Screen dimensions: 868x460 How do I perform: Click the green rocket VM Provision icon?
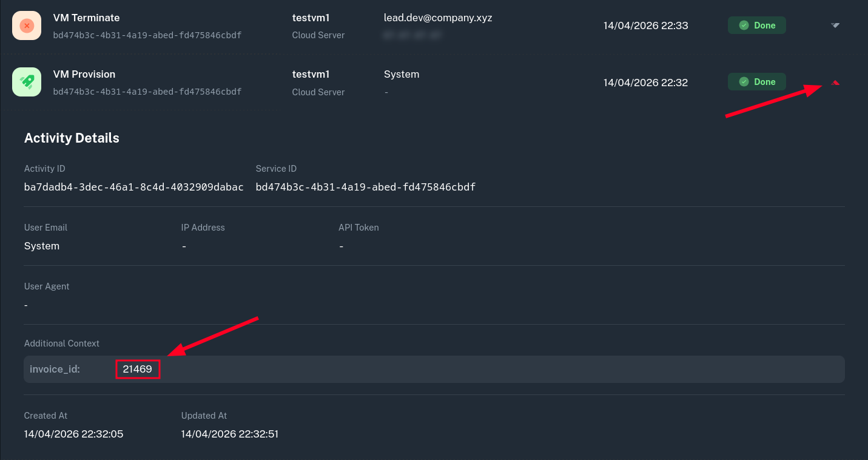click(x=27, y=82)
